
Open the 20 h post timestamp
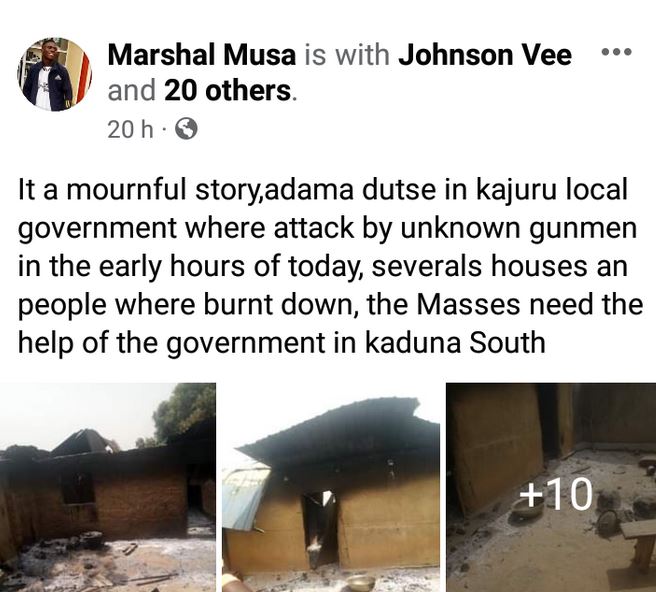[130, 129]
